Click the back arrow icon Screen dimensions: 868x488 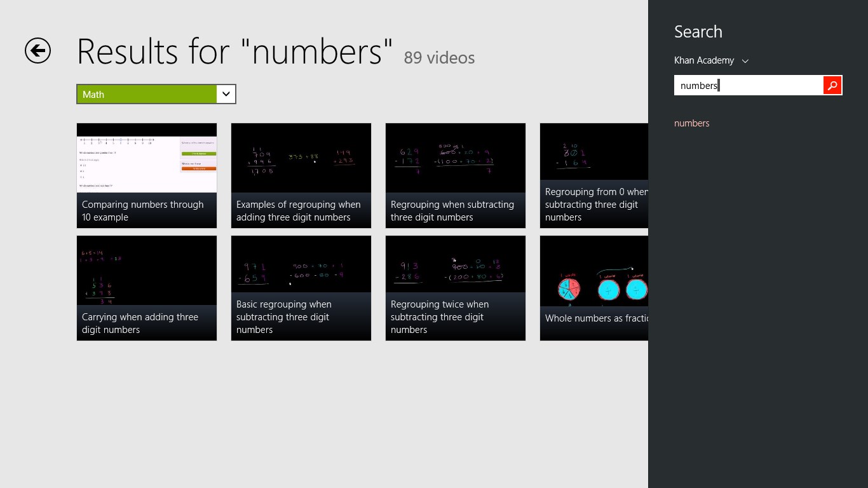[37, 51]
